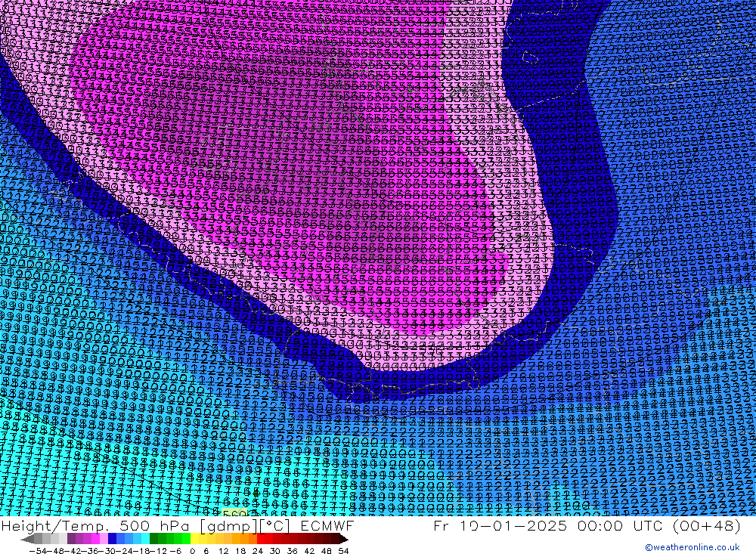Click the legend value '54'
The image size is (756, 554).
tap(343, 551)
